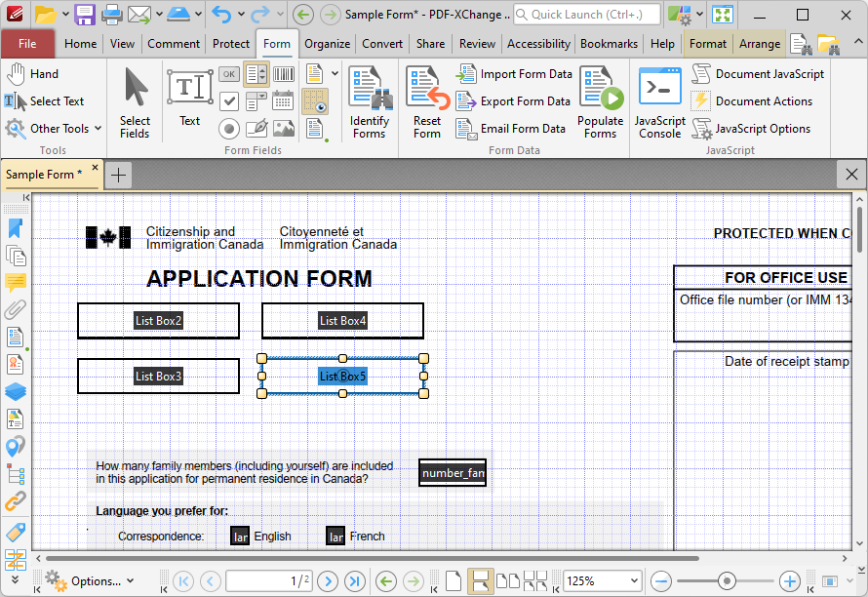
Task: Select the Digital Signature field tool
Action: tap(256, 129)
